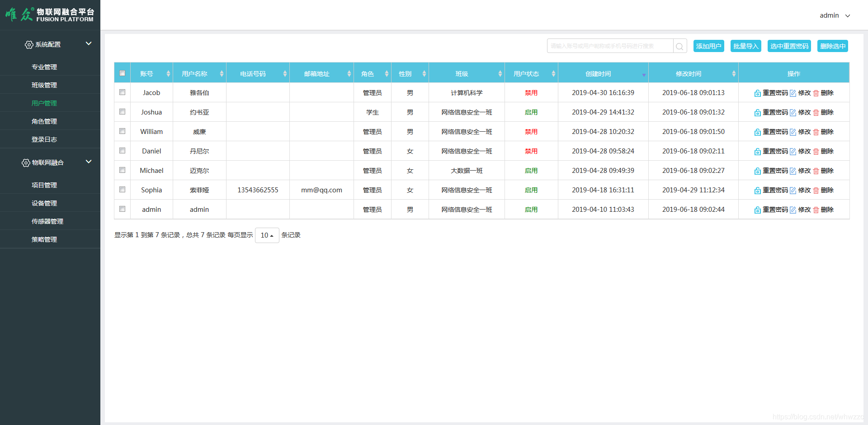Click reset password lock icon for Michael
This screenshot has height=425, width=868.
(x=757, y=171)
